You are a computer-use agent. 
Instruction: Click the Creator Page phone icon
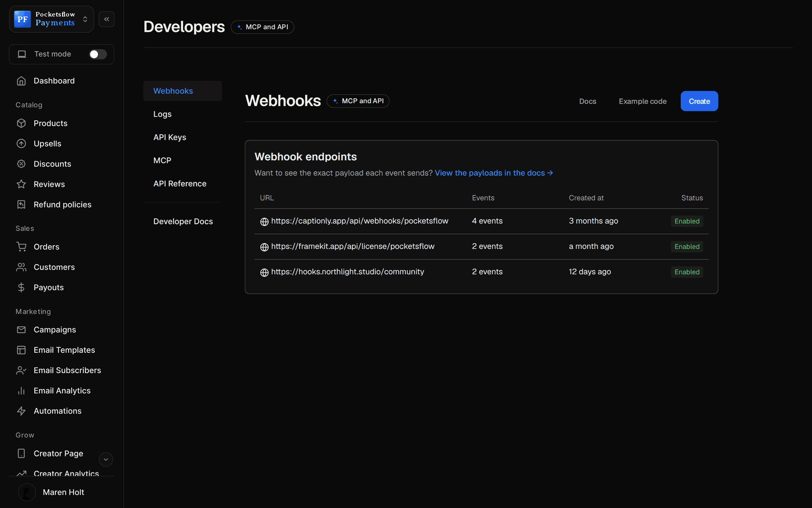pos(21,453)
